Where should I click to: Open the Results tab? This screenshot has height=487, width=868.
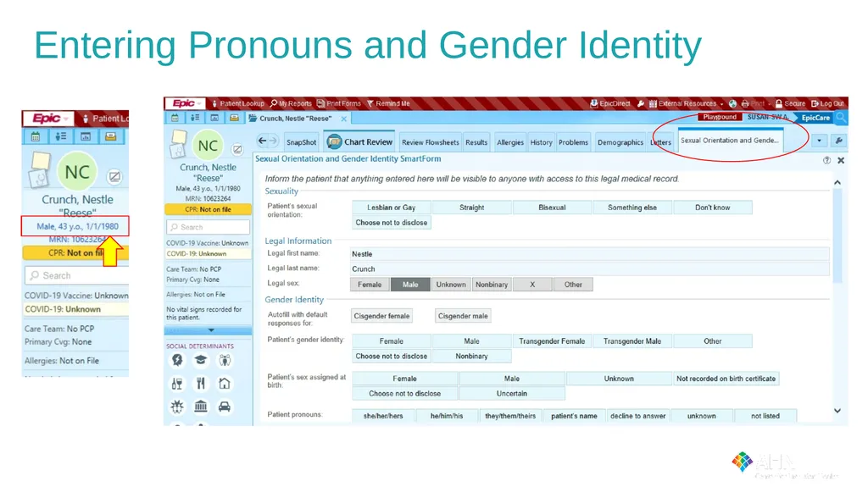coord(476,142)
